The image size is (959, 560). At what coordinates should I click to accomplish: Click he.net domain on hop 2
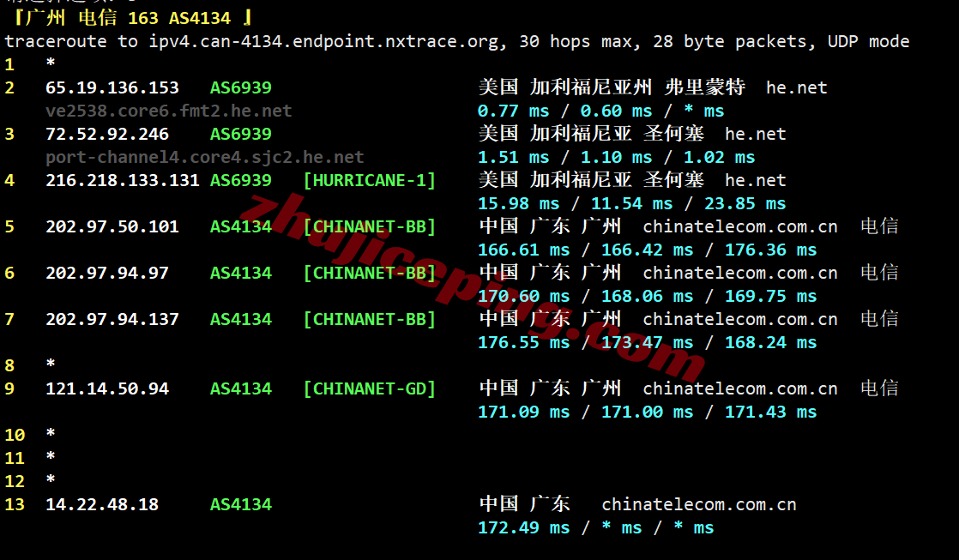point(796,87)
